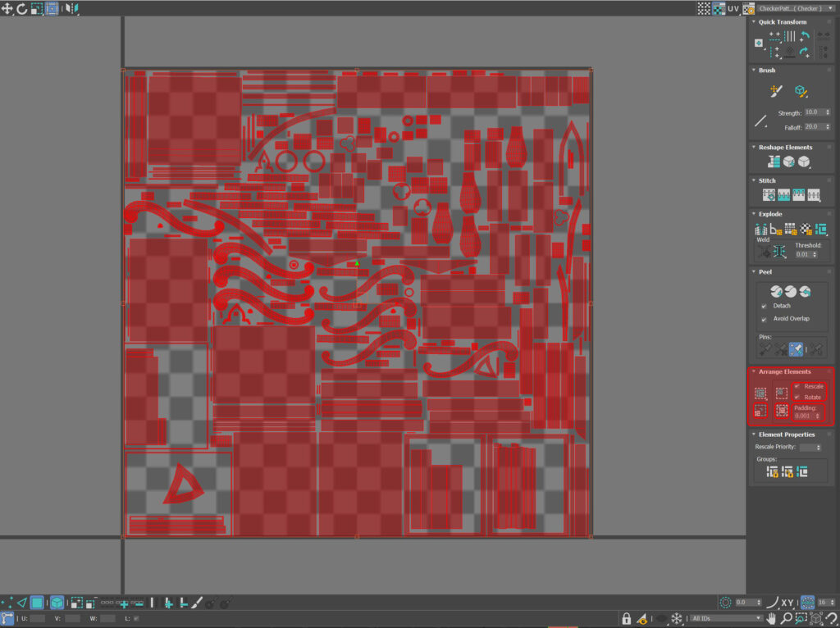Click the Flatten by Material ID checker icon

806,229
